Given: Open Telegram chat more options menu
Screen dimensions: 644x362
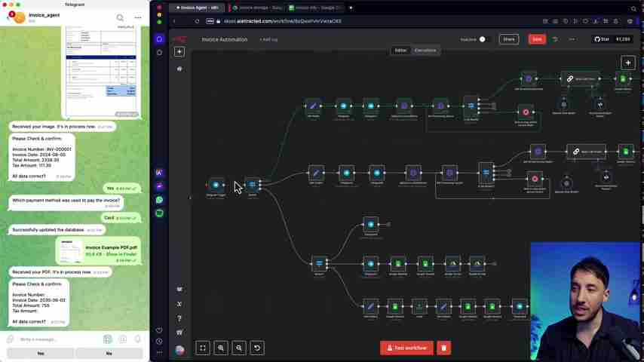Looking at the screenshot, I should tap(138, 17).
